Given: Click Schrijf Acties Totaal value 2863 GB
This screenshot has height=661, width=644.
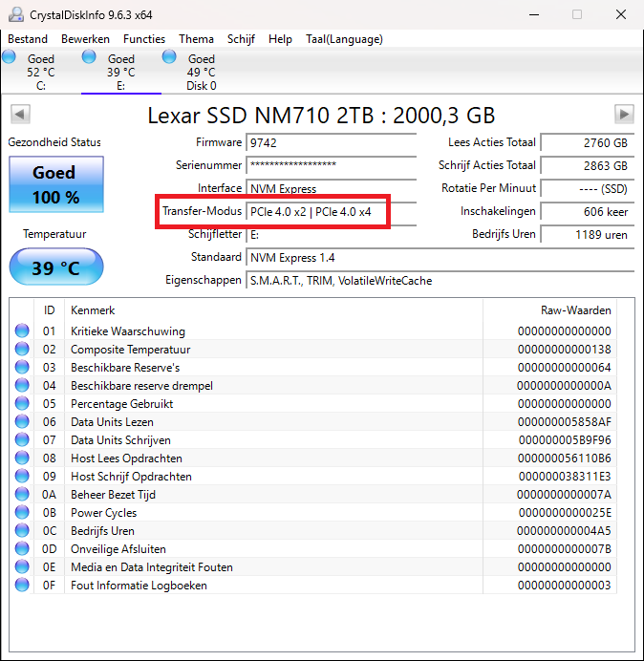Looking at the screenshot, I should [588, 165].
